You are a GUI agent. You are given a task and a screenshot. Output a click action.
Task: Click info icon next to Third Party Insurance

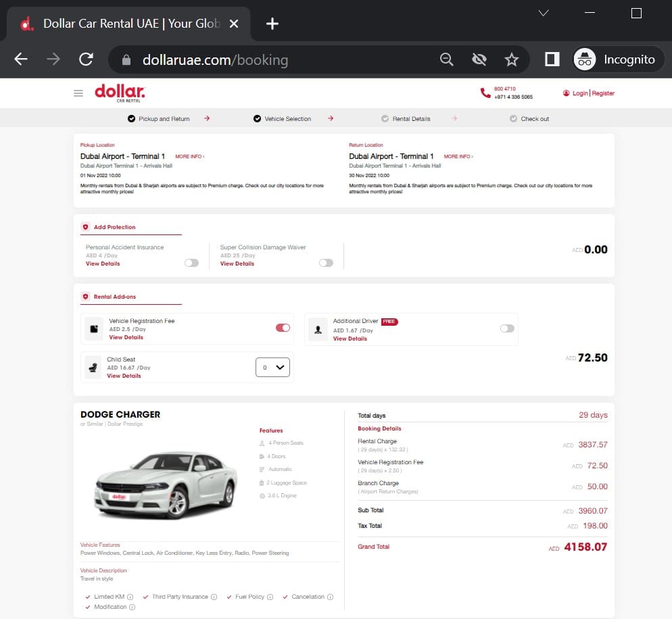(x=214, y=597)
